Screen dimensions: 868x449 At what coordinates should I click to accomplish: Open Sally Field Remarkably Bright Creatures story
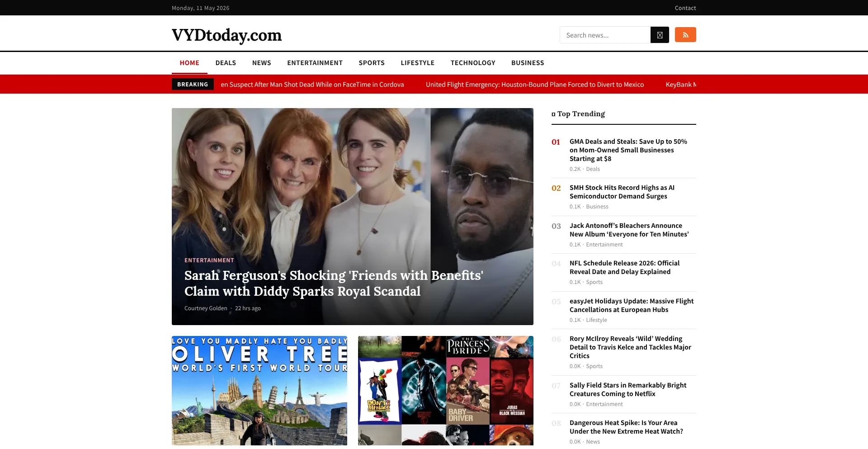point(628,389)
